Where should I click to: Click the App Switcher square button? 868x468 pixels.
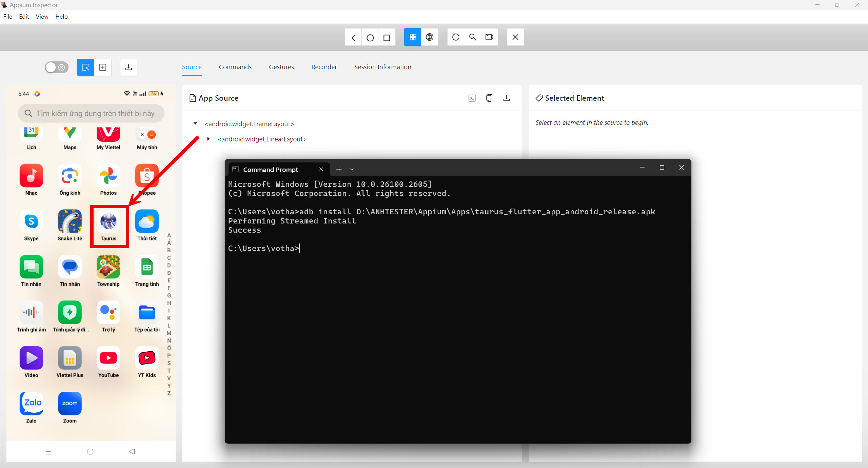click(x=387, y=37)
